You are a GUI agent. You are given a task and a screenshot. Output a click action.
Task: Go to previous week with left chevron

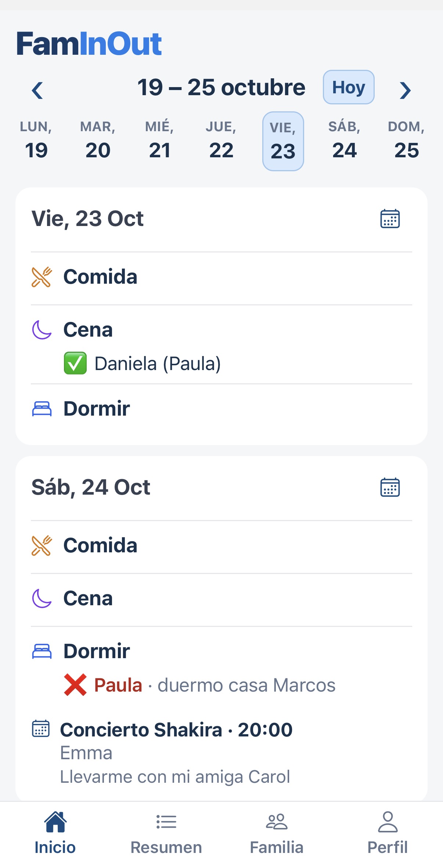(x=37, y=90)
